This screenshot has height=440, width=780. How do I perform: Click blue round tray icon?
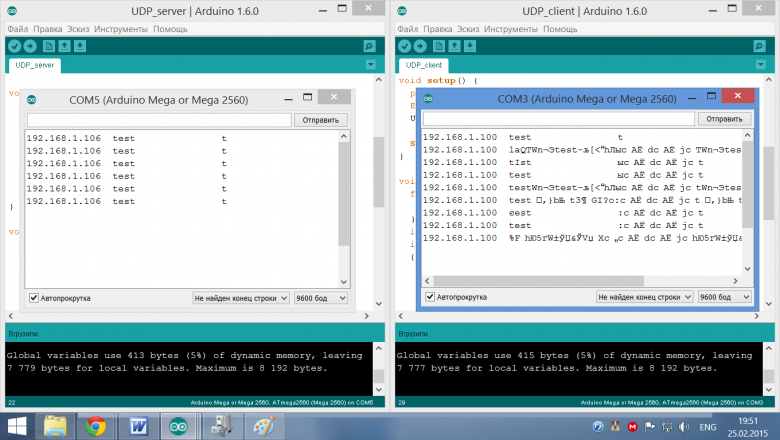[x=598, y=427]
